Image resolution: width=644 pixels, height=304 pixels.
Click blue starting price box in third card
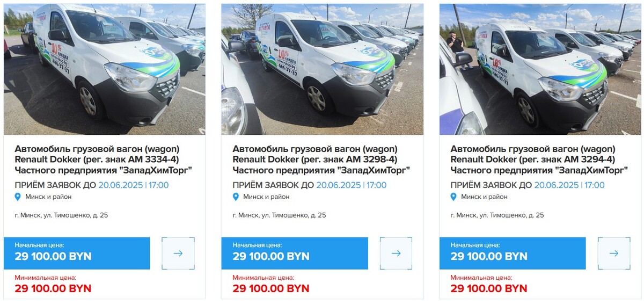(x=513, y=253)
